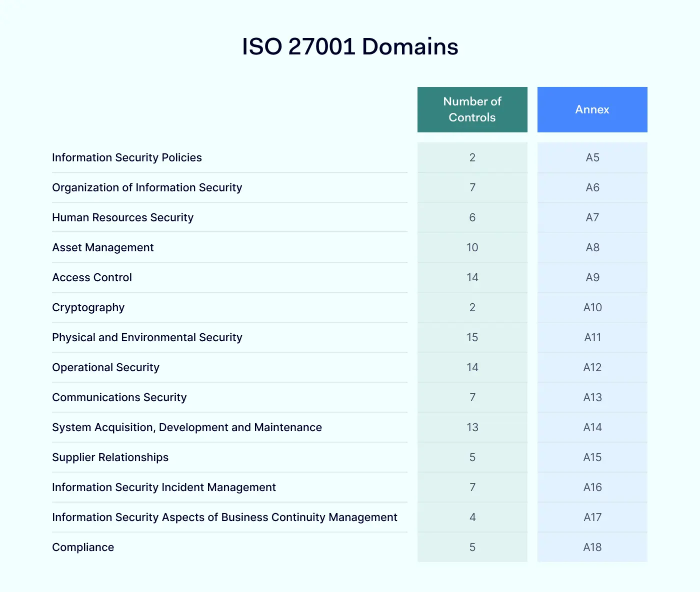Select the Number of Controls column header
This screenshot has height=592, width=700.
coord(472,109)
